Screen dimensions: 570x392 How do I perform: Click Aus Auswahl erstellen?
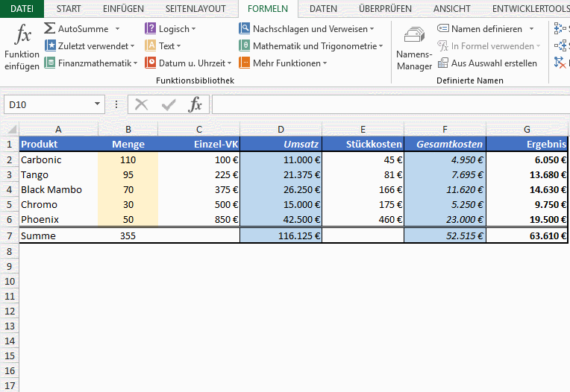pyautogui.click(x=494, y=63)
